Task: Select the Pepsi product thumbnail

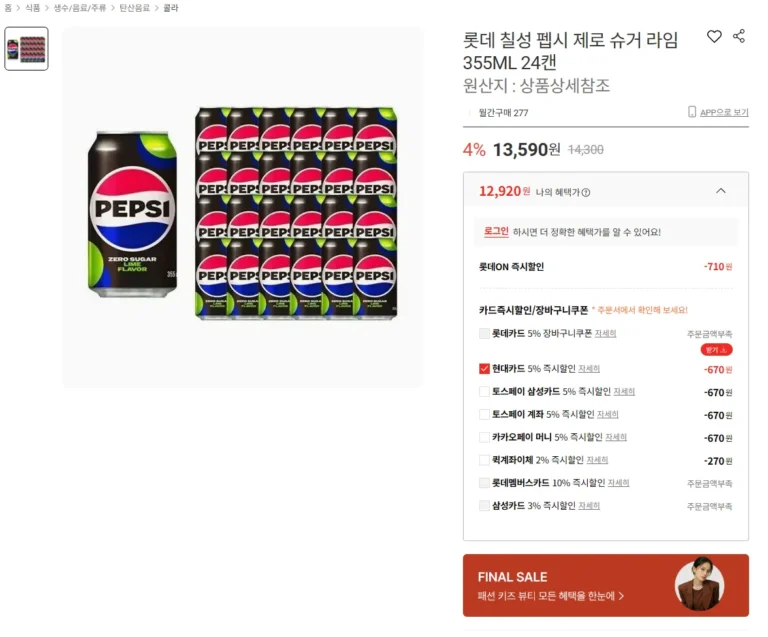Action: pyautogui.click(x=26, y=48)
